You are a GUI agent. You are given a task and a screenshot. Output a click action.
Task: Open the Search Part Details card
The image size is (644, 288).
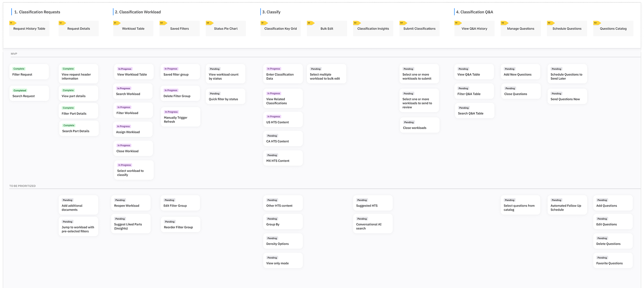click(x=79, y=128)
